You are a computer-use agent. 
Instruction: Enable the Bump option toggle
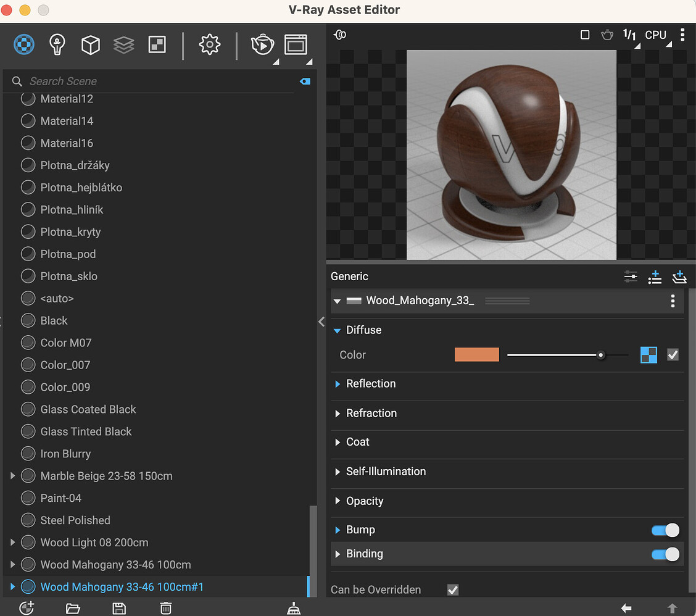coord(665,530)
